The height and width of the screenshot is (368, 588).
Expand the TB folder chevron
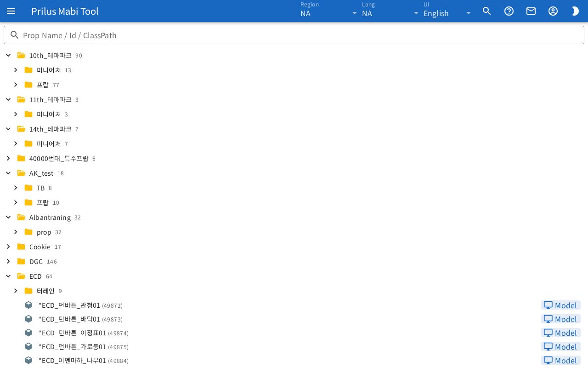click(x=16, y=188)
